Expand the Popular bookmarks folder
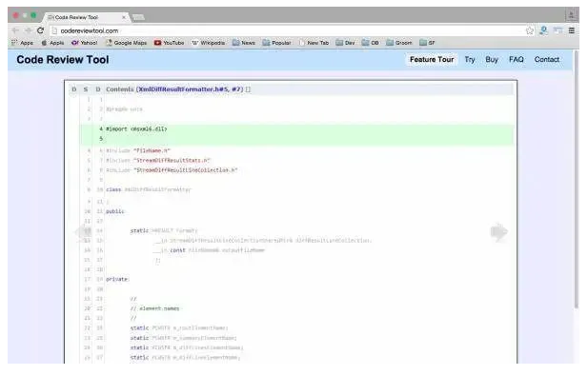The width and height of the screenshot is (588, 376). pyautogui.click(x=276, y=43)
